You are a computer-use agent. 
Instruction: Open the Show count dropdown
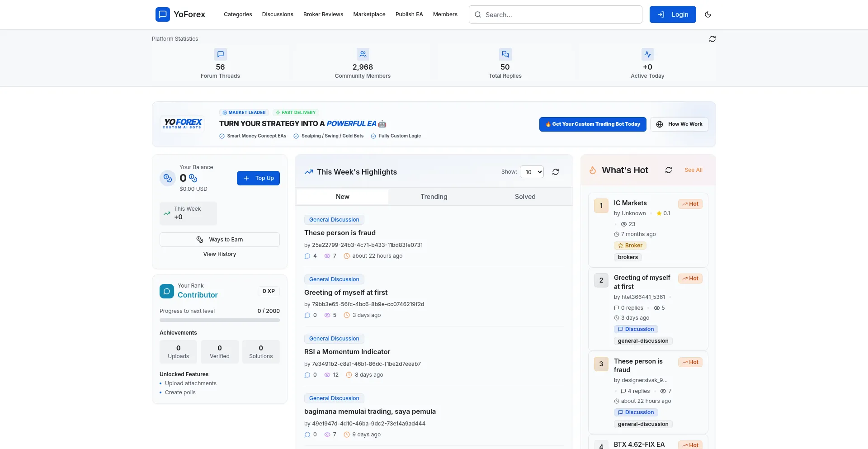tap(532, 172)
